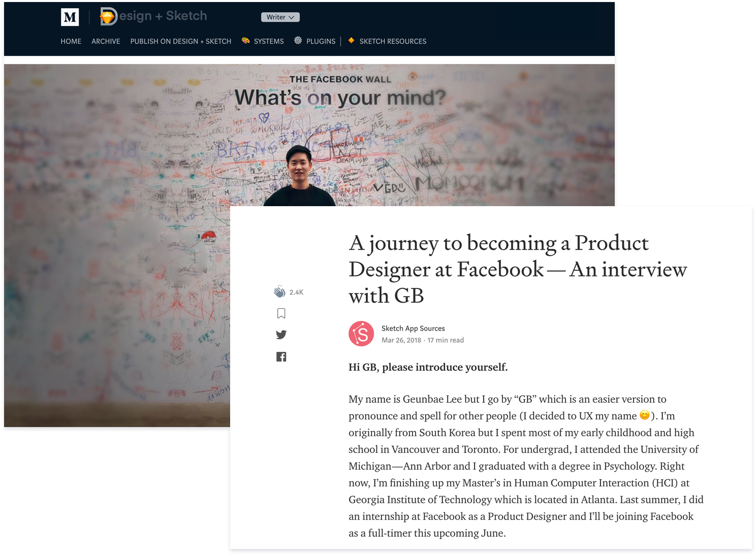Open the Sketch App Sources author link
The width and height of the screenshot is (756, 555).
[x=413, y=329]
